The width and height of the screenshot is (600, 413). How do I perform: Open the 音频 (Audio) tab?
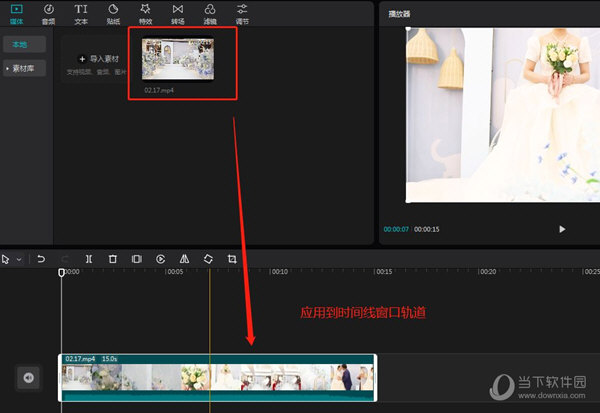tap(48, 13)
